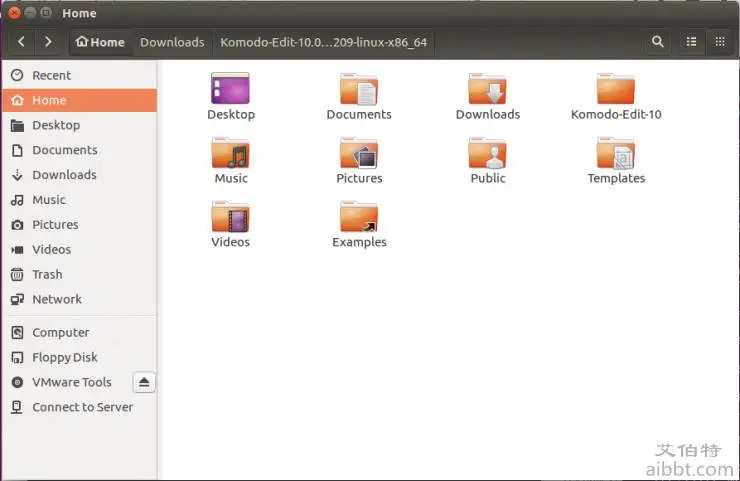Click the Home path bar button
This screenshot has height=481, width=740.
[101, 42]
